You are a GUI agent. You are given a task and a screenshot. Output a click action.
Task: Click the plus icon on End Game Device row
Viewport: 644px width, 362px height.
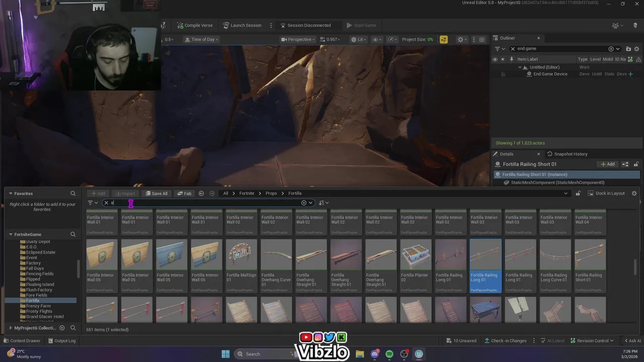coord(630,74)
